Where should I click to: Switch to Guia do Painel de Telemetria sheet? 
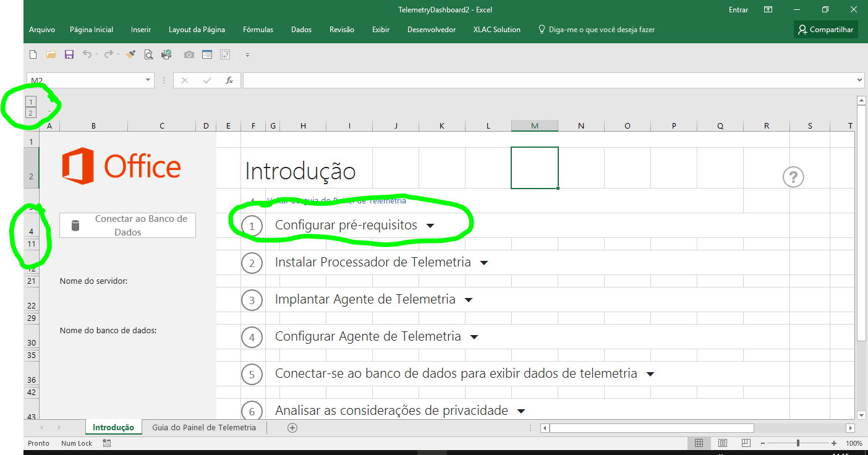(x=204, y=428)
